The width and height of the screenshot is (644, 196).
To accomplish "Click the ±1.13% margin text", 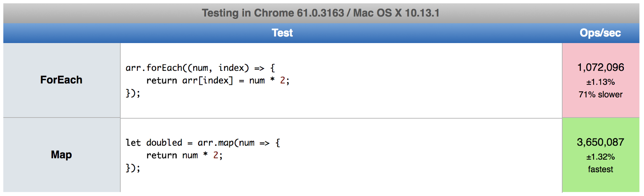I will tap(601, 82).
